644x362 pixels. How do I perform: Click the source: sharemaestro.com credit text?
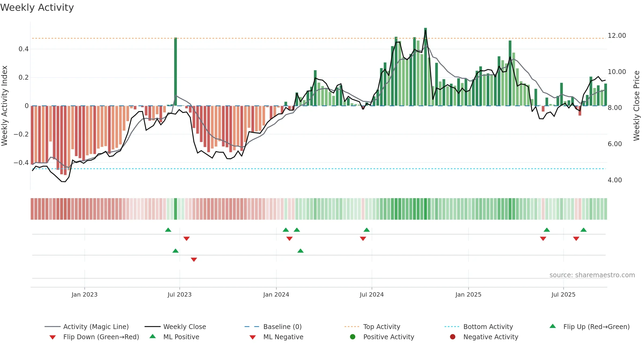(x=592, y=275)
